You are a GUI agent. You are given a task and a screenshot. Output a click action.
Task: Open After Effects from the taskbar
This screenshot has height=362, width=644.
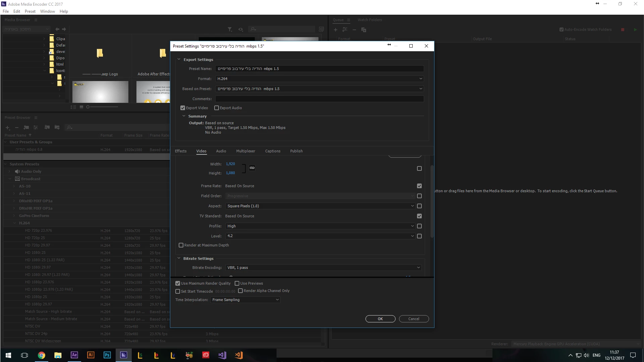[74, 355]
